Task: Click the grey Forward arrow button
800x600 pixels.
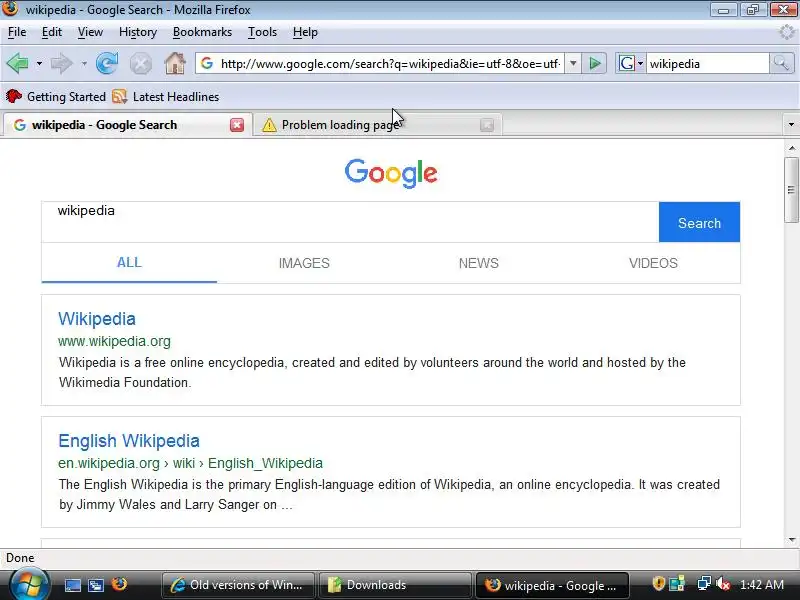Action: tap(62, 64)
